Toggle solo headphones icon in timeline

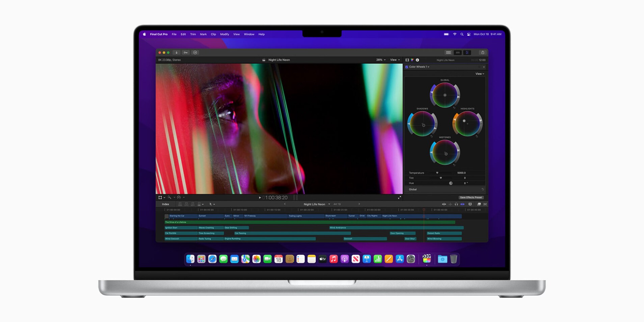pos(456,204)
